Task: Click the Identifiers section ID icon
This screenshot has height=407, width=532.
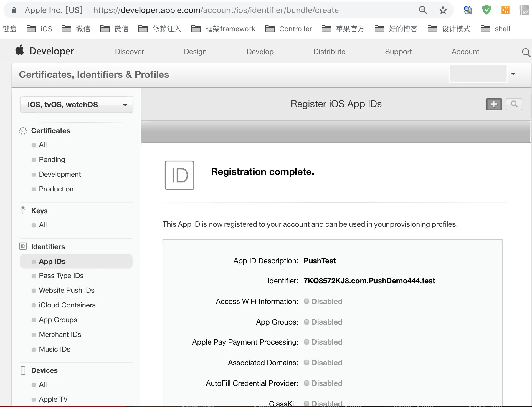Action: 23,246
